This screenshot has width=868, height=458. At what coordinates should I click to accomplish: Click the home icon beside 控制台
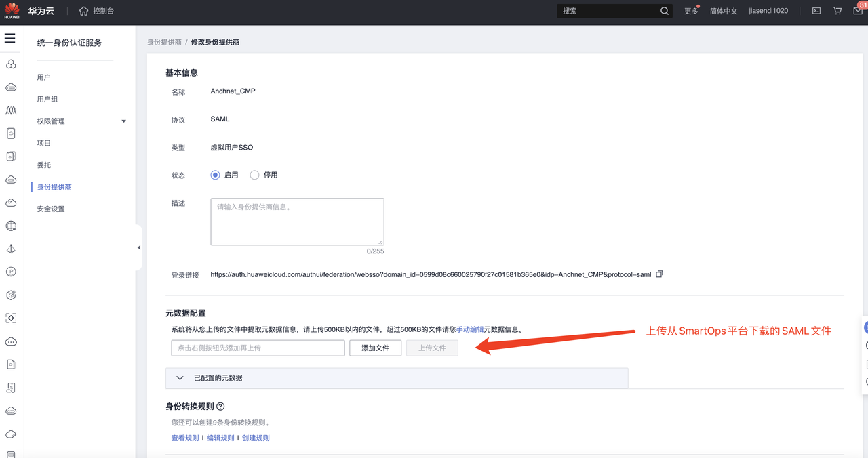click(x=83, y=11)
